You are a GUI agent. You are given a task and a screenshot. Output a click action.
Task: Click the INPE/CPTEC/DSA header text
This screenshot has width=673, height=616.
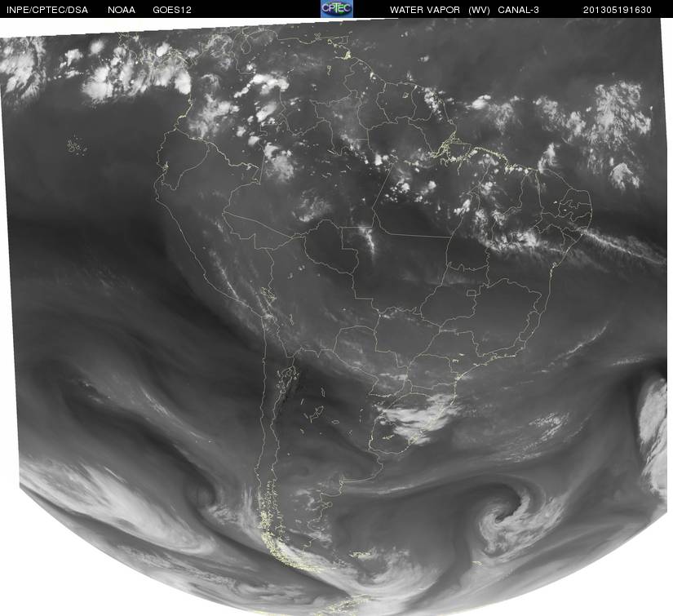47,10
